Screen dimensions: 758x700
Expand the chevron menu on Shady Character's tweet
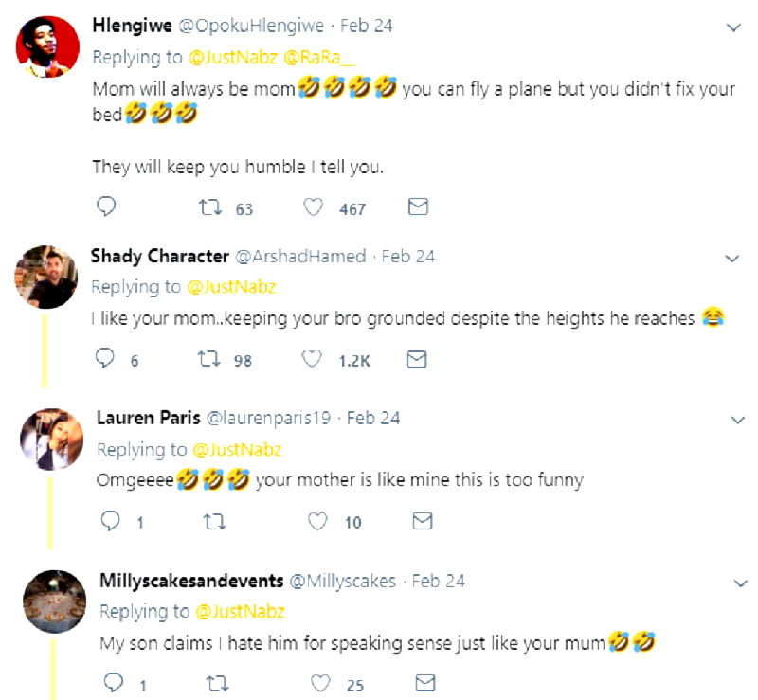click(x=731, y=258)
